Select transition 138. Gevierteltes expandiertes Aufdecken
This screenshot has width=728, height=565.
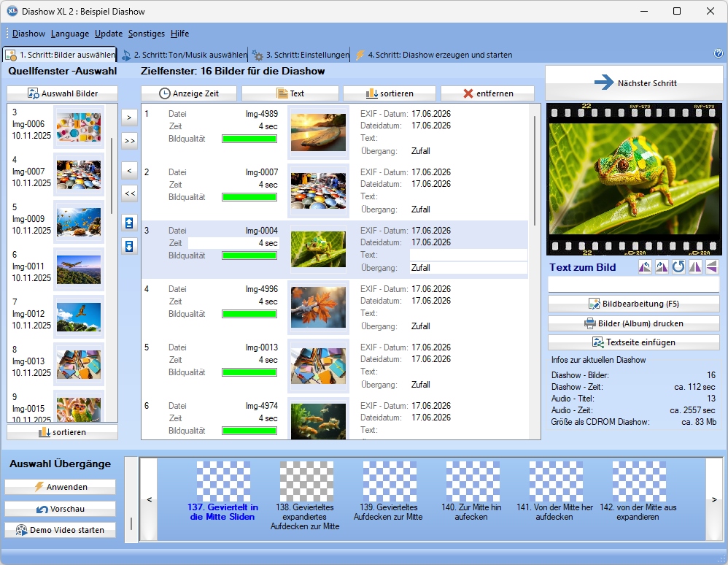[x=306, y=496]
